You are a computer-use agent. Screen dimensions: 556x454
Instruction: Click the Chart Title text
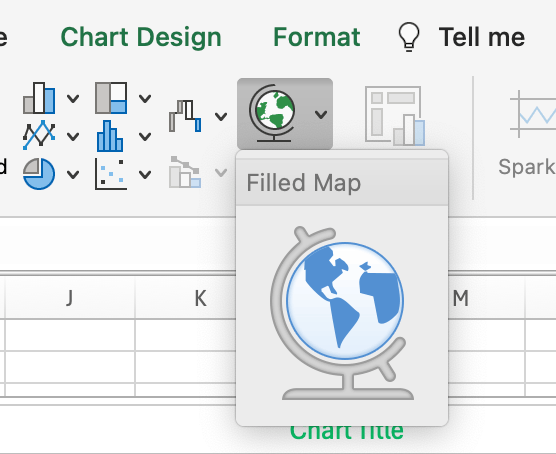(x=346, y=432)
